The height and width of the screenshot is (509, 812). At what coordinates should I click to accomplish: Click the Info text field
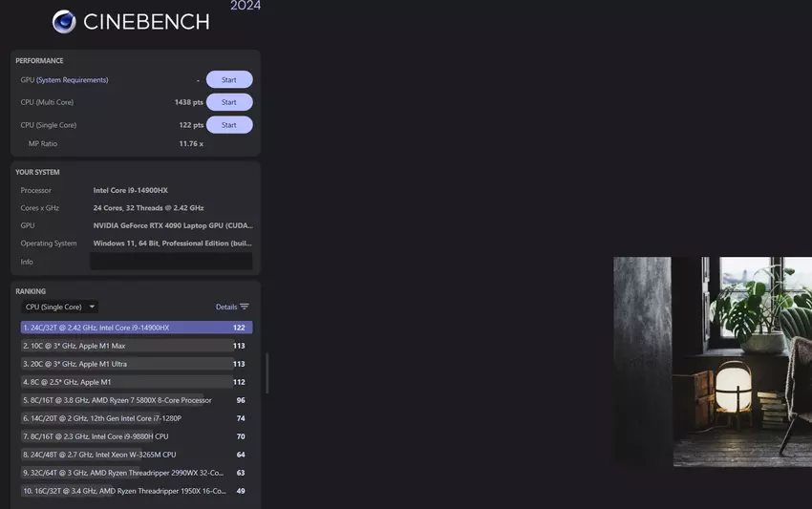click(171, 262)
